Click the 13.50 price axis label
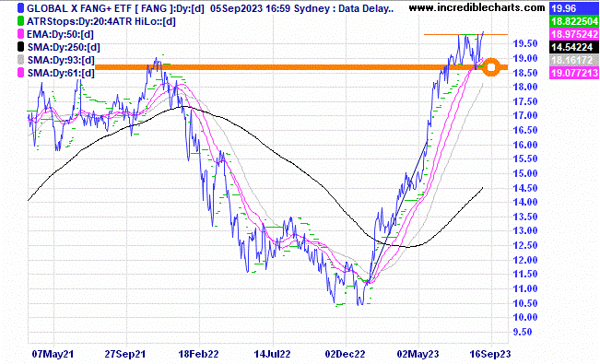 (x=525, y=217)
